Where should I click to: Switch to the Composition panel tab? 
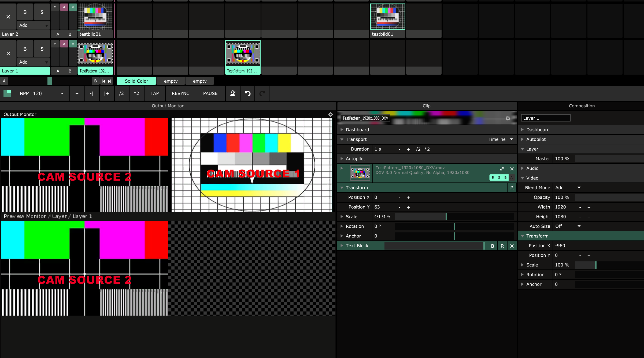582,106
